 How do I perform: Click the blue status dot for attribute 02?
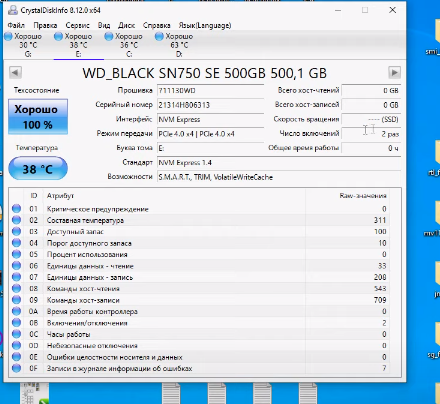[16, 220]
